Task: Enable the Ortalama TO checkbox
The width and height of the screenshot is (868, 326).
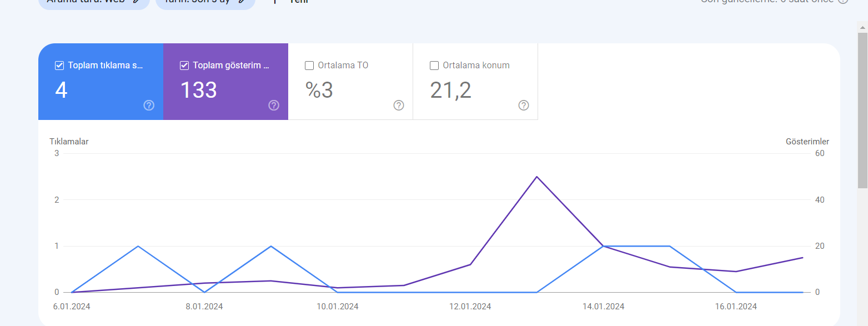Action: tap(309, 66)
